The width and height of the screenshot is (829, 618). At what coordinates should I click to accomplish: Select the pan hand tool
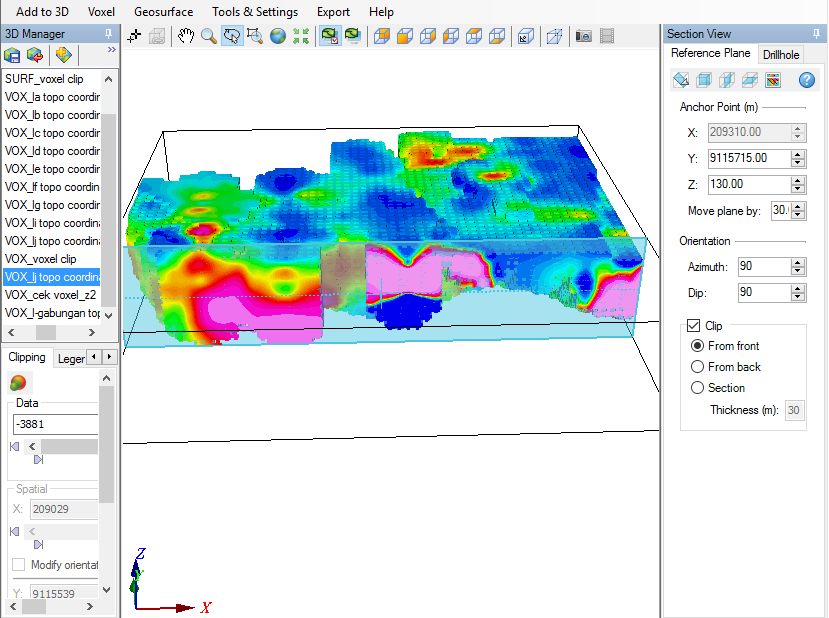click(186, 36)
